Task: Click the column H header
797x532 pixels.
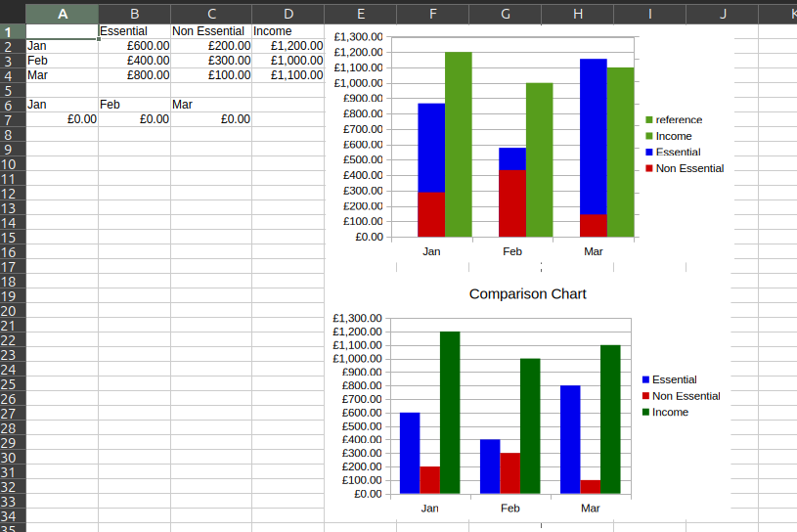Action: coord(578,14)
